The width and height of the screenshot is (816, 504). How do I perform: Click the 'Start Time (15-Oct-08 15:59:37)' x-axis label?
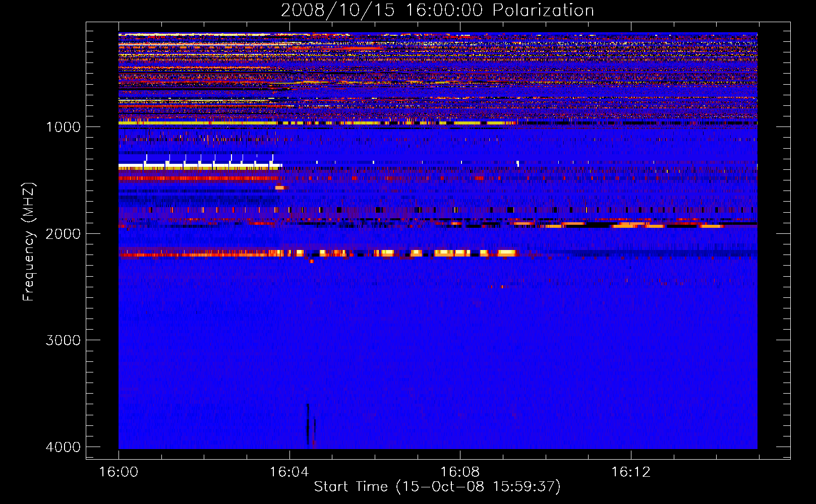(437, 486)
